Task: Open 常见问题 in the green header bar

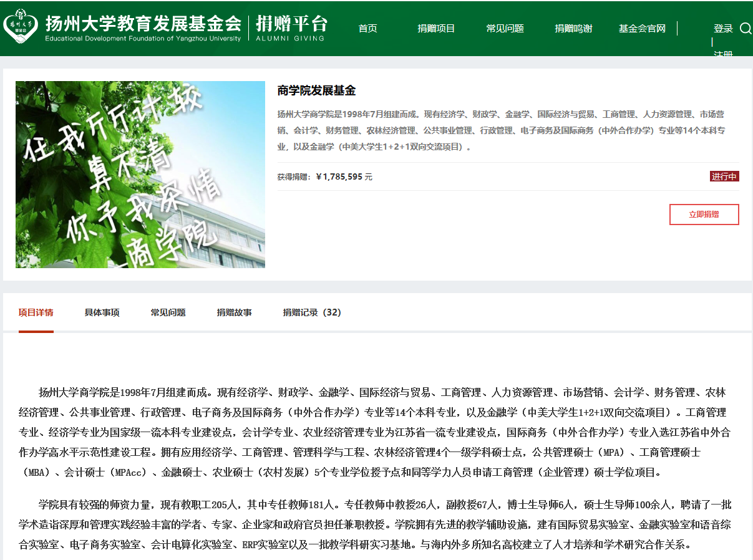Action: tap(505, 29)
